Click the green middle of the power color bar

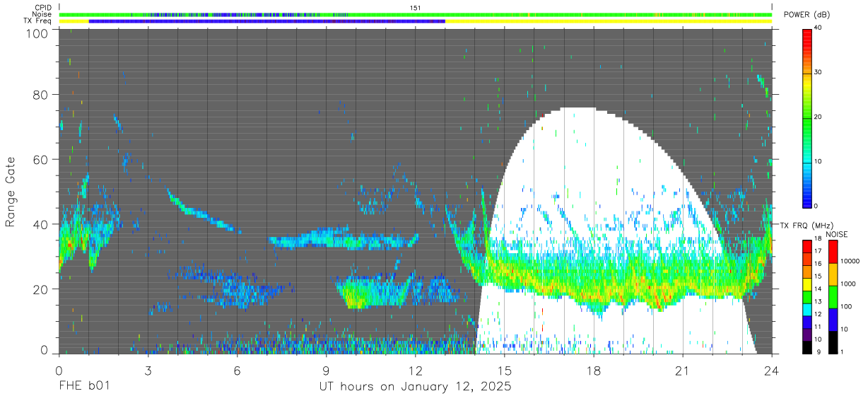pos(807,120)
